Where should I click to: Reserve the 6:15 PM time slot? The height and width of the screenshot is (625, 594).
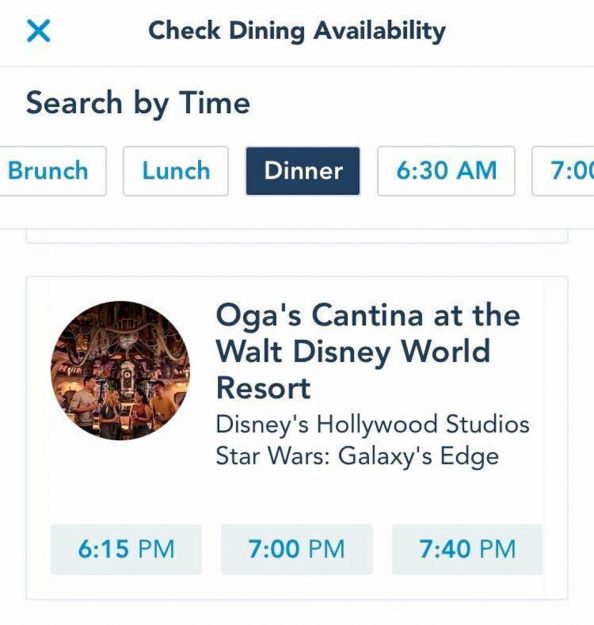tap(126, 549)
